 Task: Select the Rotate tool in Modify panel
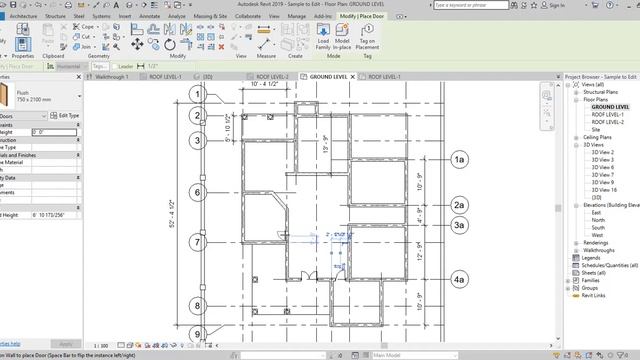[x=169, y=44]
